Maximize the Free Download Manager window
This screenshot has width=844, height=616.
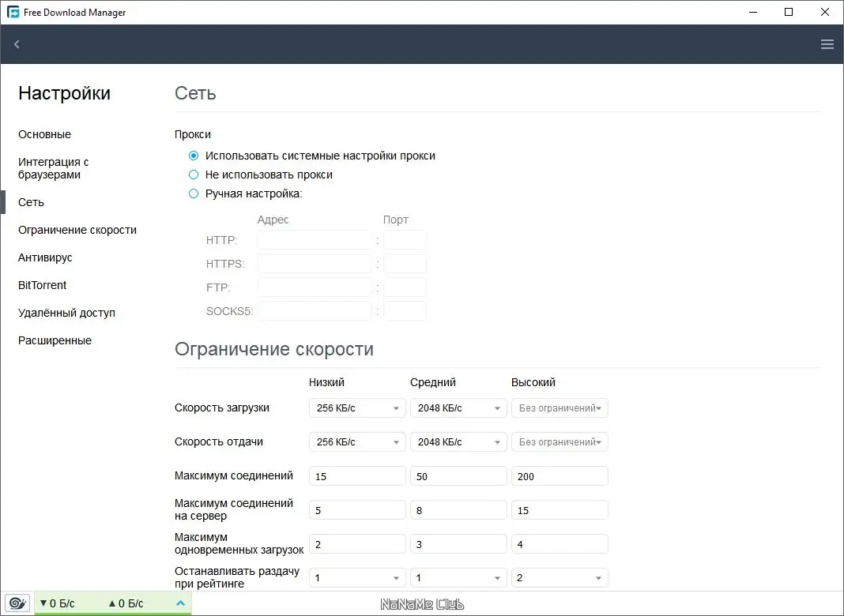coord(789,12)
